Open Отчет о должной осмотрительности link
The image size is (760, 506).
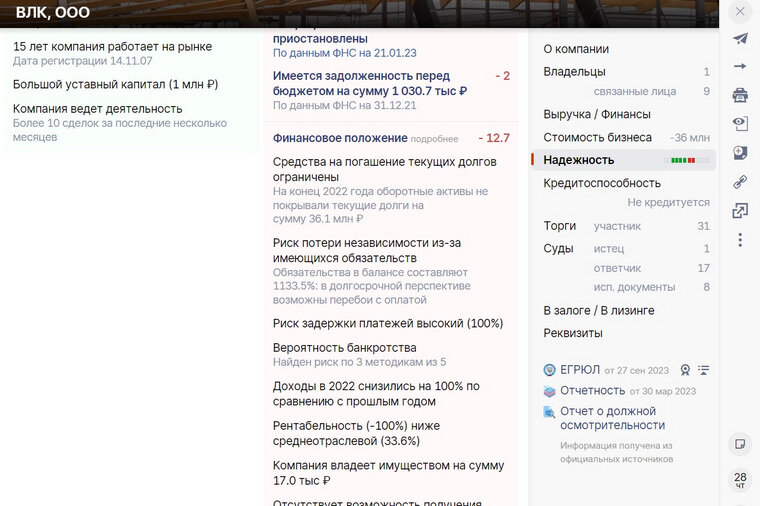(x=612, y=418)
